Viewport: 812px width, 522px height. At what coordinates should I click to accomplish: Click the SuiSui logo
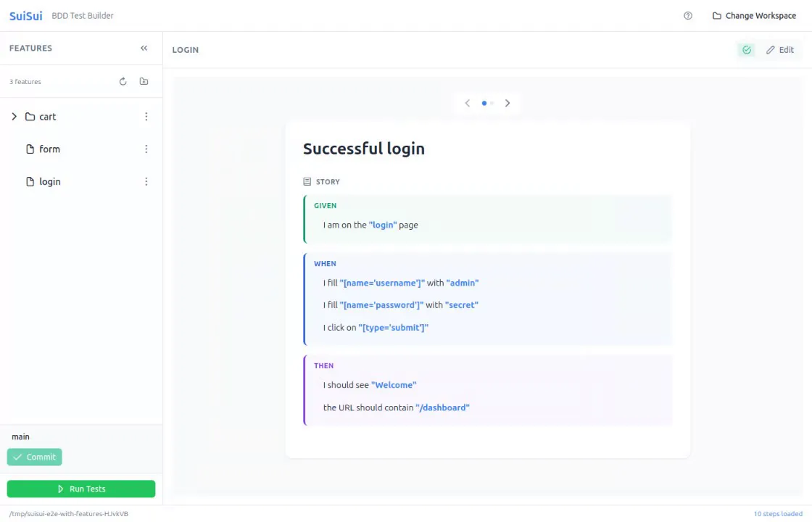click(26, 15)
